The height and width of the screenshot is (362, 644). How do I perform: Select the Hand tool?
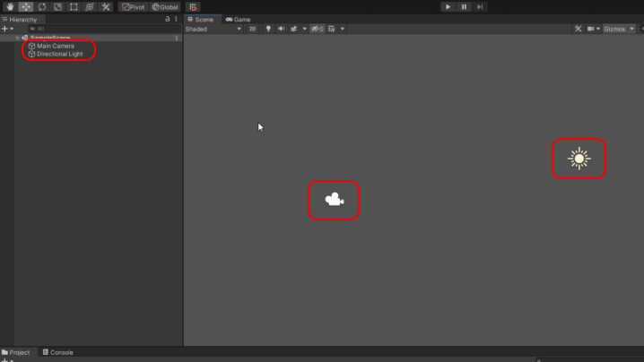10,7
